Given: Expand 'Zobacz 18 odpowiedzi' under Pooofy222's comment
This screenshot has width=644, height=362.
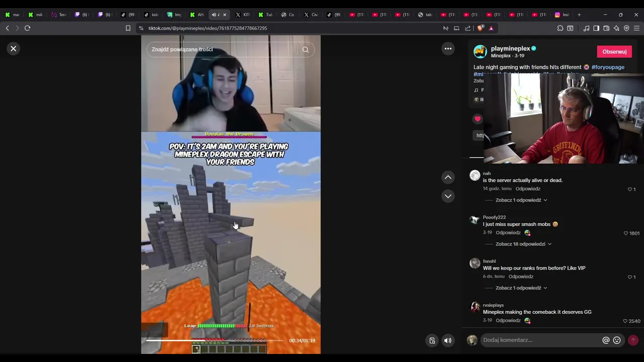Looking at the screenshot, I should (523, 244).
